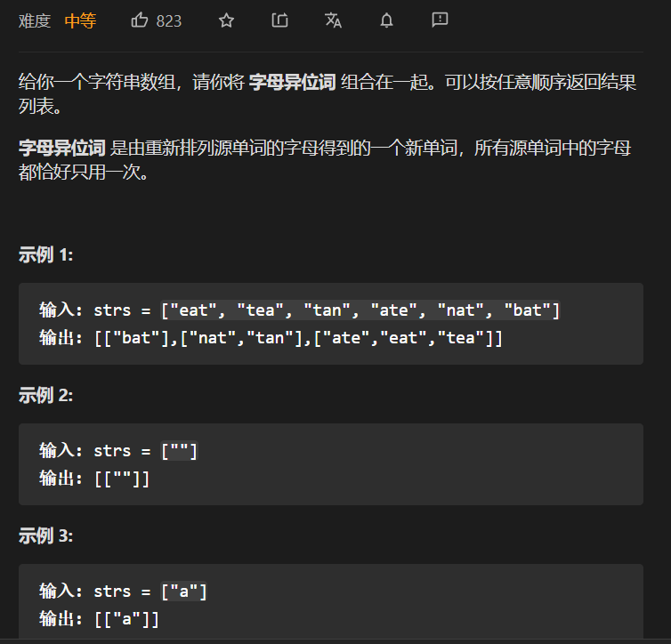Viewport: 671px width, 644px height.
Task: Click example 1 input array code
Action: [360, 310]
